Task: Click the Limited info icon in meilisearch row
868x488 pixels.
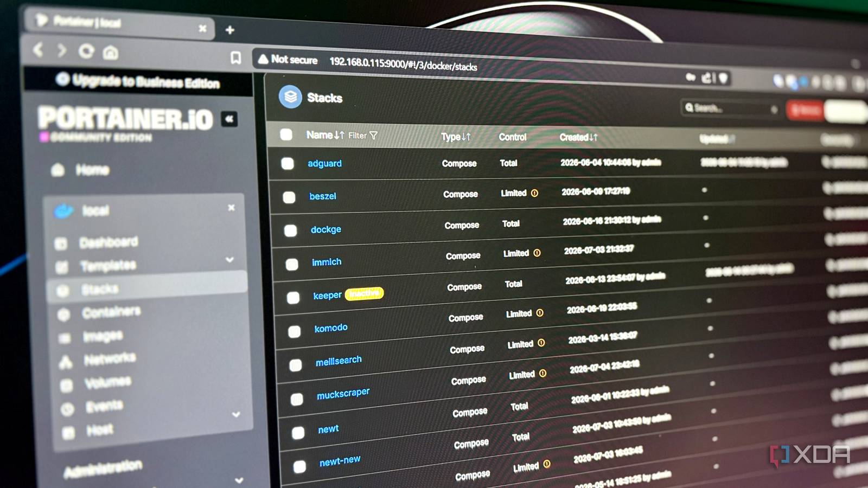Action: coord(541,343)
